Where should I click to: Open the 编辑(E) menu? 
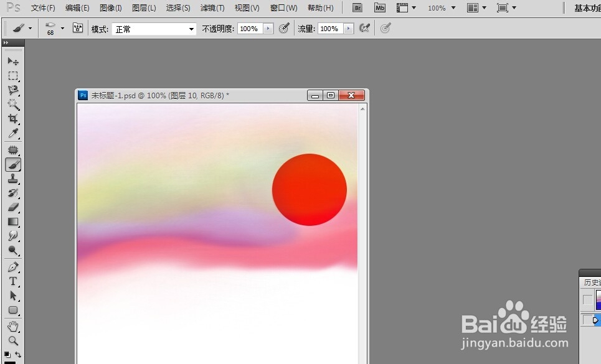[77, 8]
